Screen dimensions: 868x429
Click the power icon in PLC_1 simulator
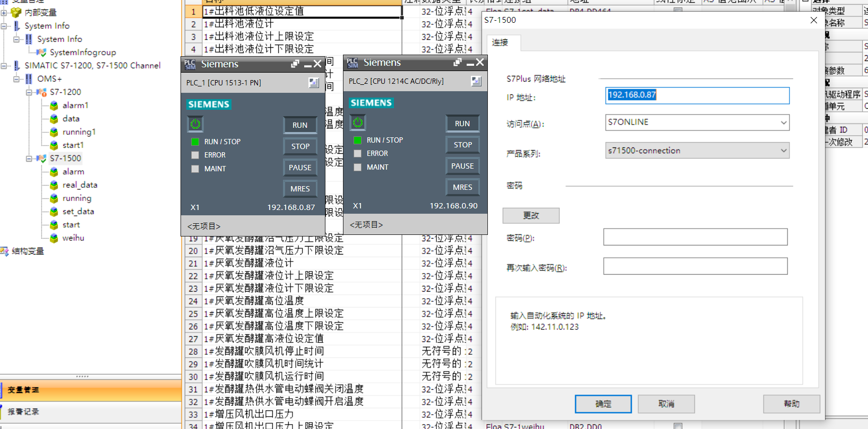click(x=195, y=124)
